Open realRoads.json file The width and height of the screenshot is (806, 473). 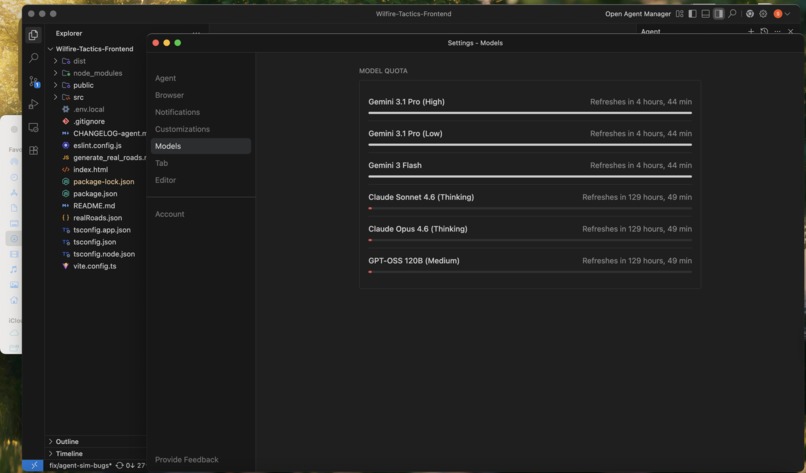coord(98,218)
